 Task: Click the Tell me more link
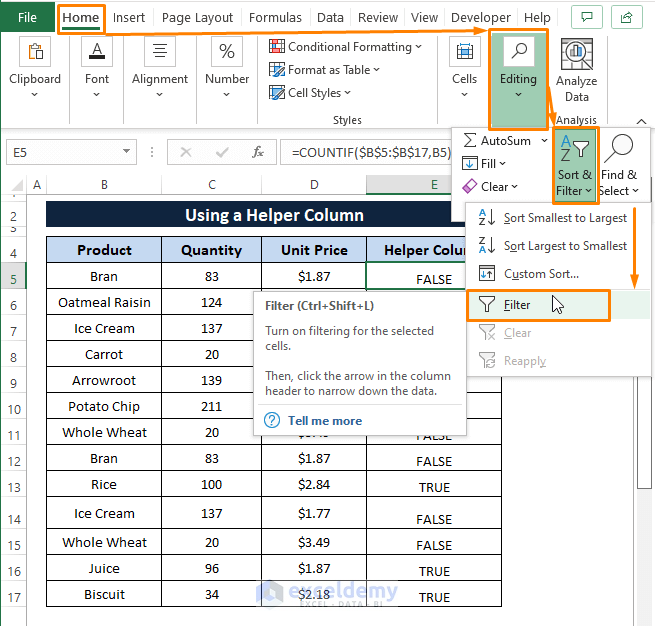(x=324, y=421)
